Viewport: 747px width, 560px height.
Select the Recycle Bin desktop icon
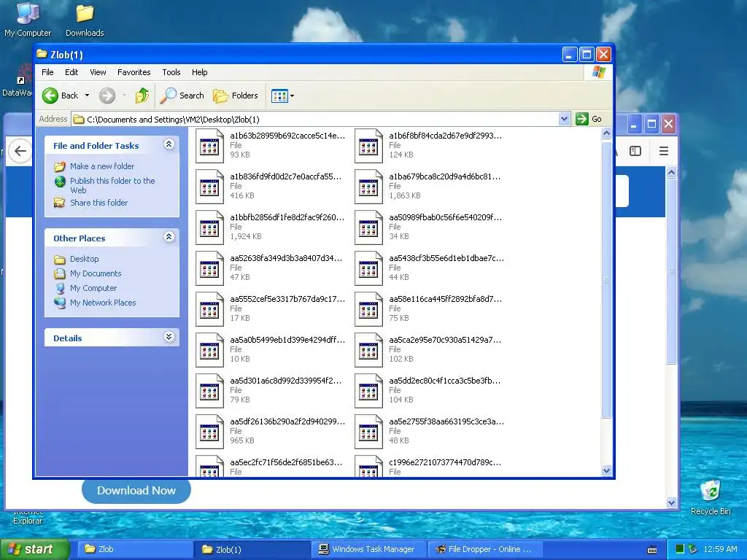(711, 491)
